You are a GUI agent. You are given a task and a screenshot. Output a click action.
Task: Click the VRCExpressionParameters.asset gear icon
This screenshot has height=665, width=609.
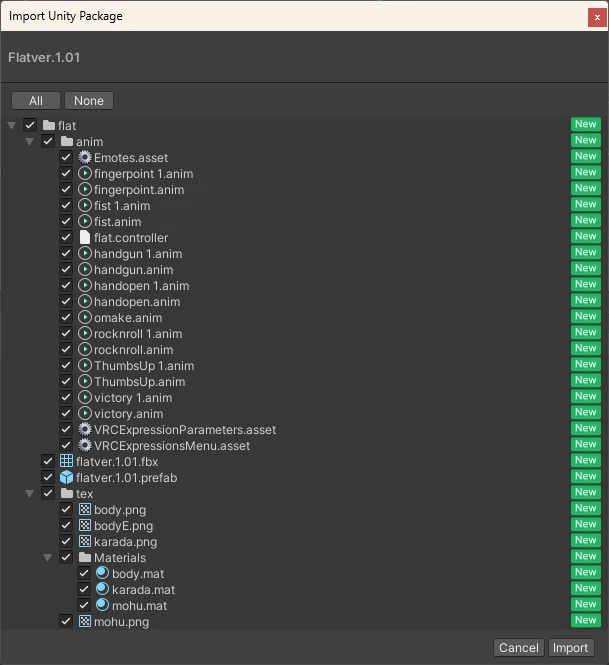tap(85, 430)
